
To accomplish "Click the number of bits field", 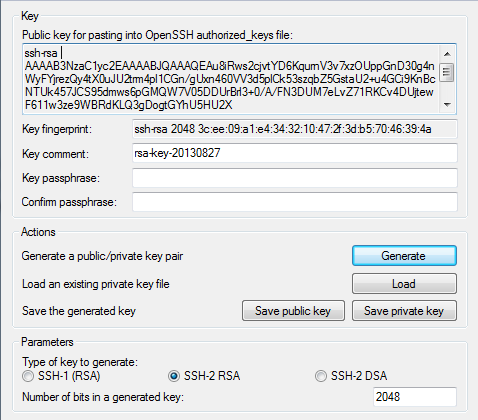I will tap(415, 397).
